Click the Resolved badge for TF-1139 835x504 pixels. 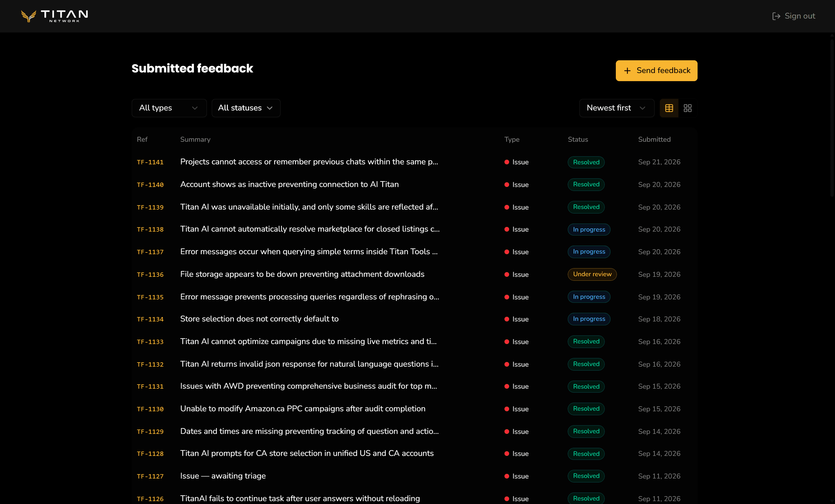pyautogui.click(x=586, y=207)
